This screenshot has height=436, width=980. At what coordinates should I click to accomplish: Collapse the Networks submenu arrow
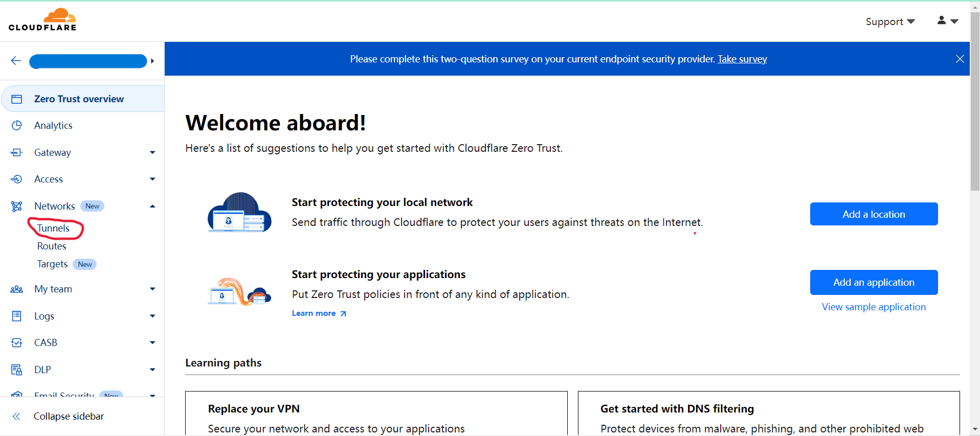tap(152, 206)
